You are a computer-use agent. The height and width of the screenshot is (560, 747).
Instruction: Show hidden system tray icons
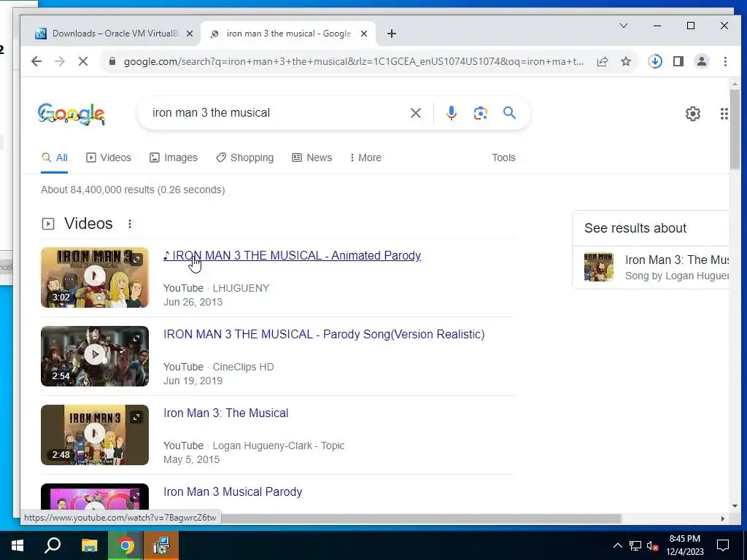click(x=617, y=545)
